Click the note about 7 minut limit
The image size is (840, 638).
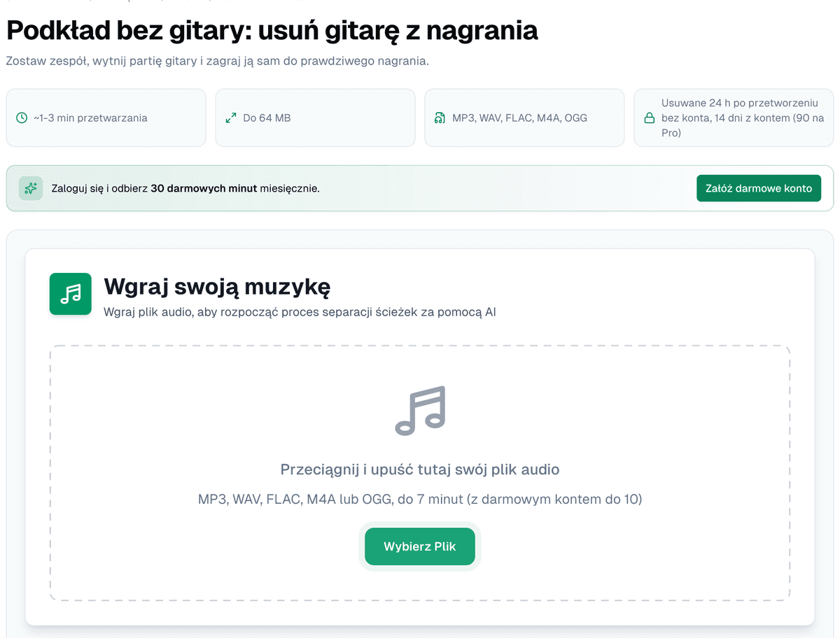tap(420, 499)
